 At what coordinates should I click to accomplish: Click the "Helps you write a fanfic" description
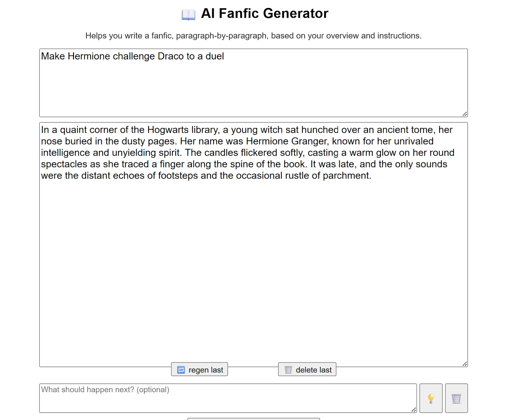(x=253, y=36)
